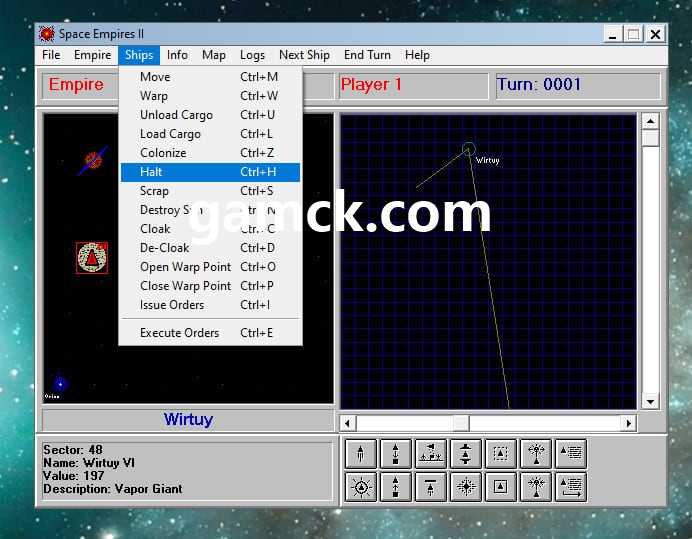Image resolution: width=692 pixels, height=539 pixels.
Task: Click the colonize flag icon button
Action: 431,454
